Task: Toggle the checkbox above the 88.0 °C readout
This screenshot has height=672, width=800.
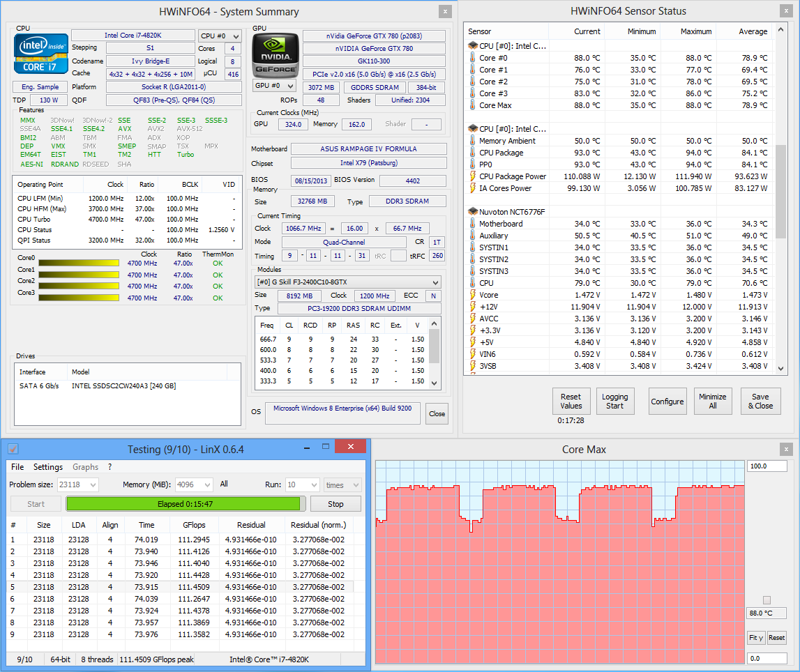Action: [767, 600]
